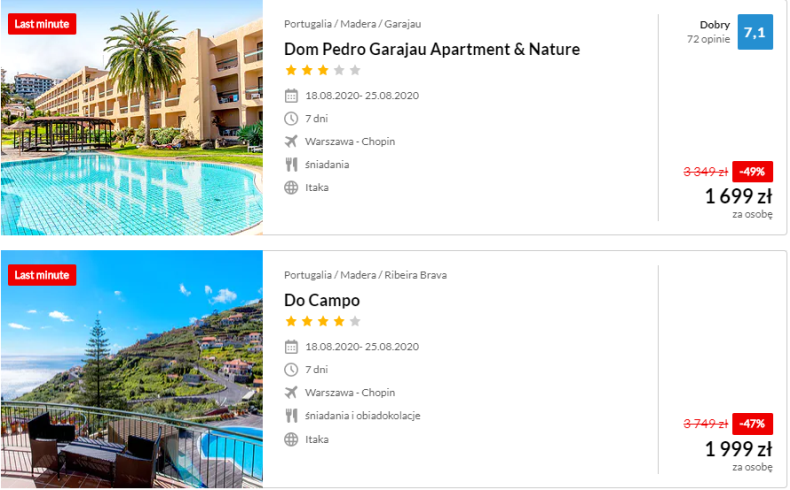790x490 pixels.
Task: Open Dom Pedro Garajau Apartment & Nature title
Action: (x=432, y=49)
